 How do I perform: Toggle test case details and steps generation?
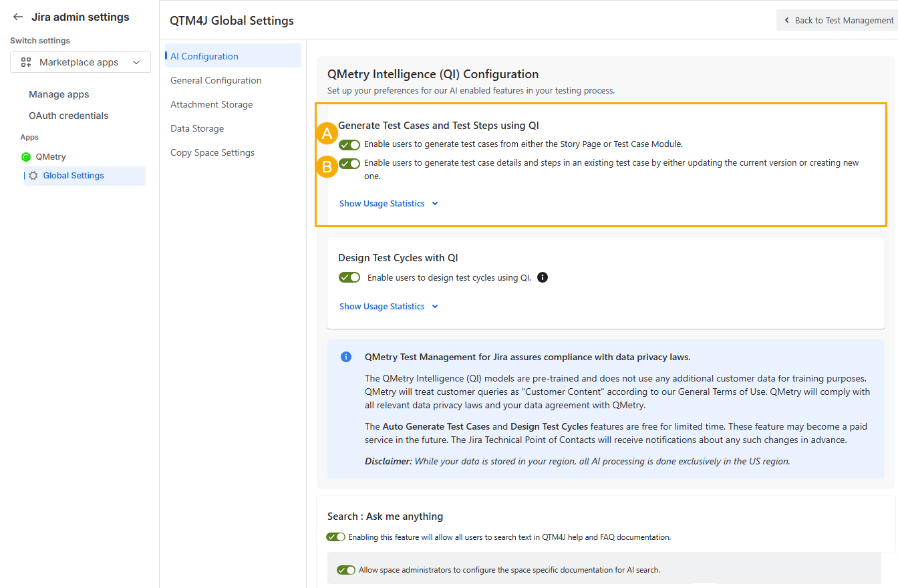tap(349, 163)
